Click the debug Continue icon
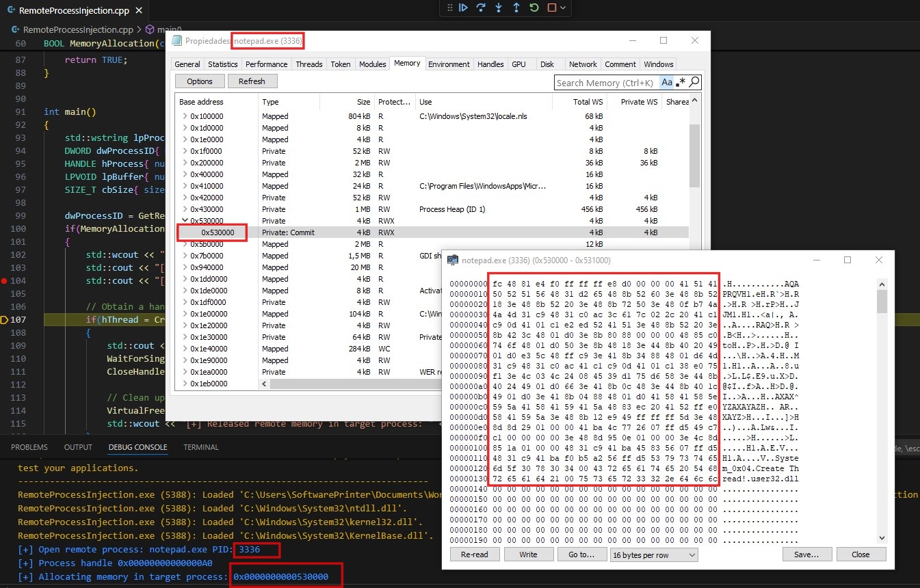This screenshot has height=588, width=920. (x=463, y=8)
